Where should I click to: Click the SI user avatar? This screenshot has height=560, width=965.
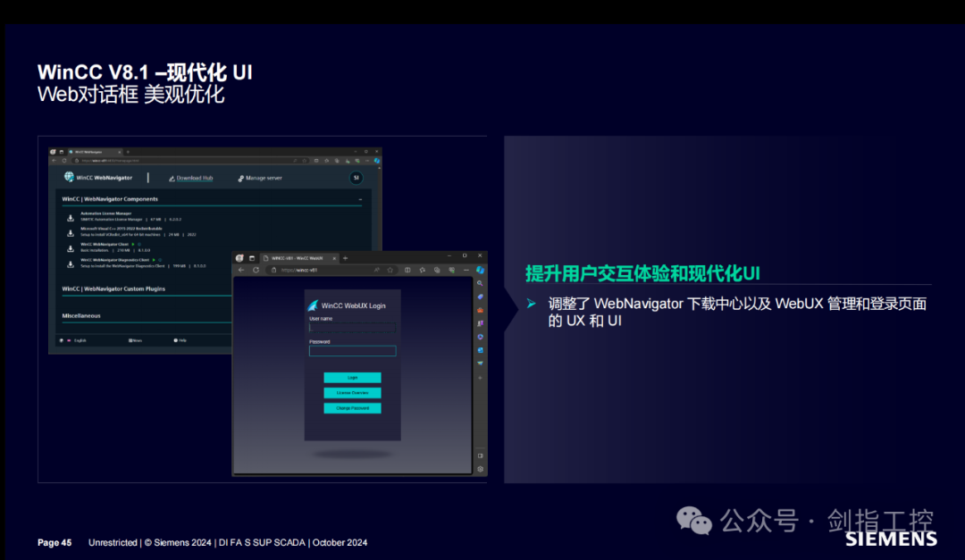[x=356, y=178]
